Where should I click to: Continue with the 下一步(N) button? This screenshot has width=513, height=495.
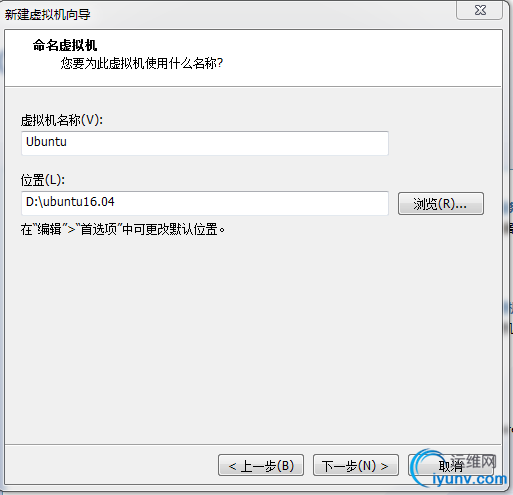tap(355, 465)
